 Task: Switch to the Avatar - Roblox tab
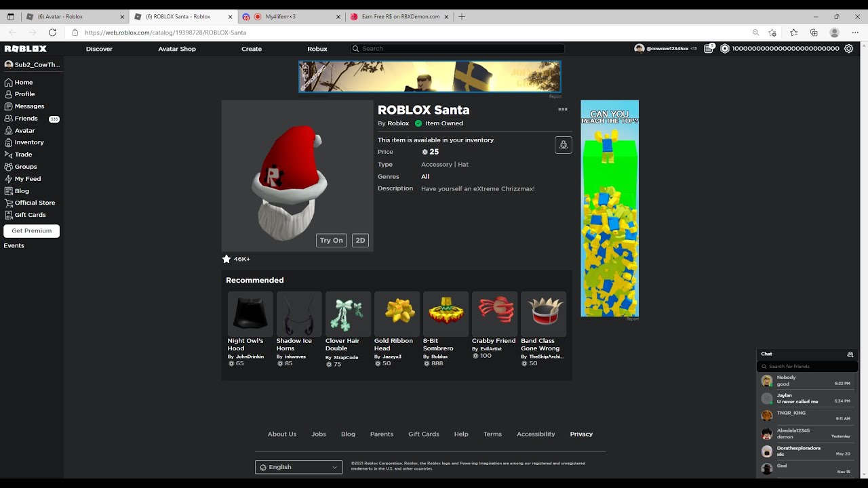click(75, 16)
